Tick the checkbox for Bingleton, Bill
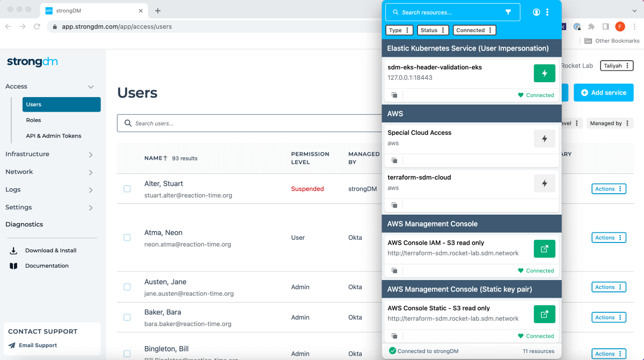644x360 pixels. pos(127,354)
